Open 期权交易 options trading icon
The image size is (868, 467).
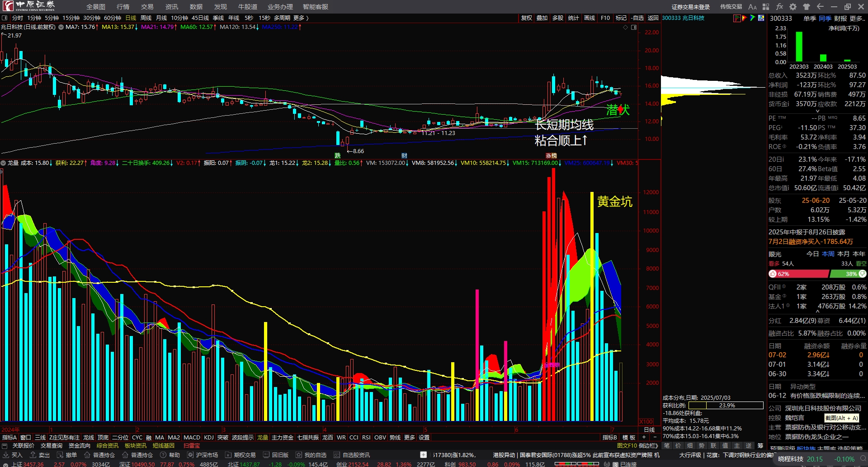pyautogui.click(x=228, y=455)
